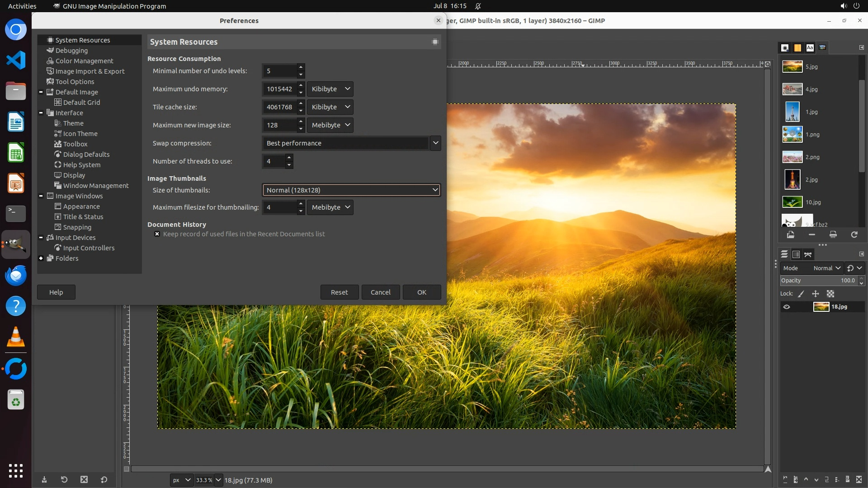Open selected entry in Document History
This screenshot has width=868, height=488.
point(790,235)
